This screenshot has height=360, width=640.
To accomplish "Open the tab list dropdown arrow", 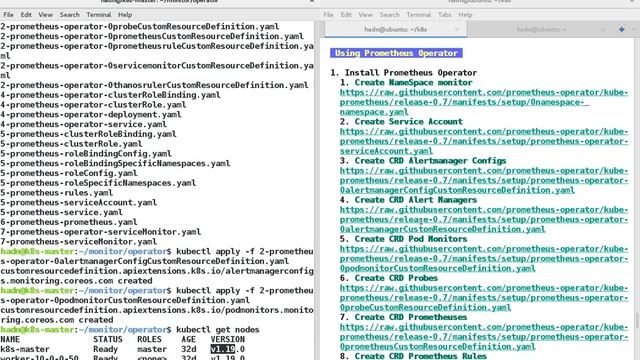I will 634,29.
